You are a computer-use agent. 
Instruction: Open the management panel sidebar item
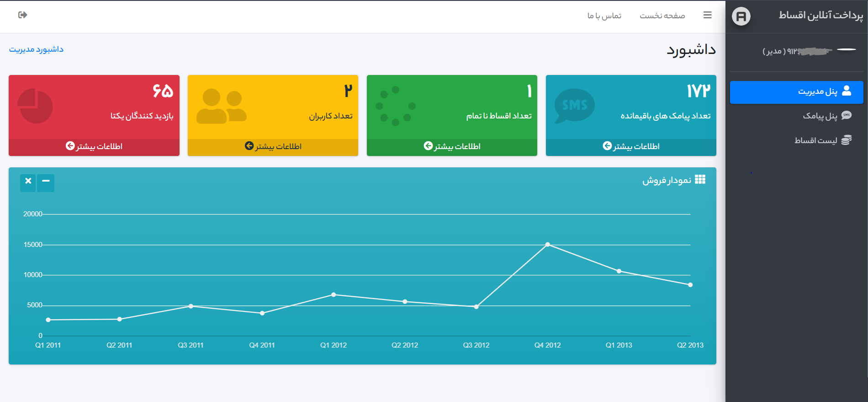796,92
